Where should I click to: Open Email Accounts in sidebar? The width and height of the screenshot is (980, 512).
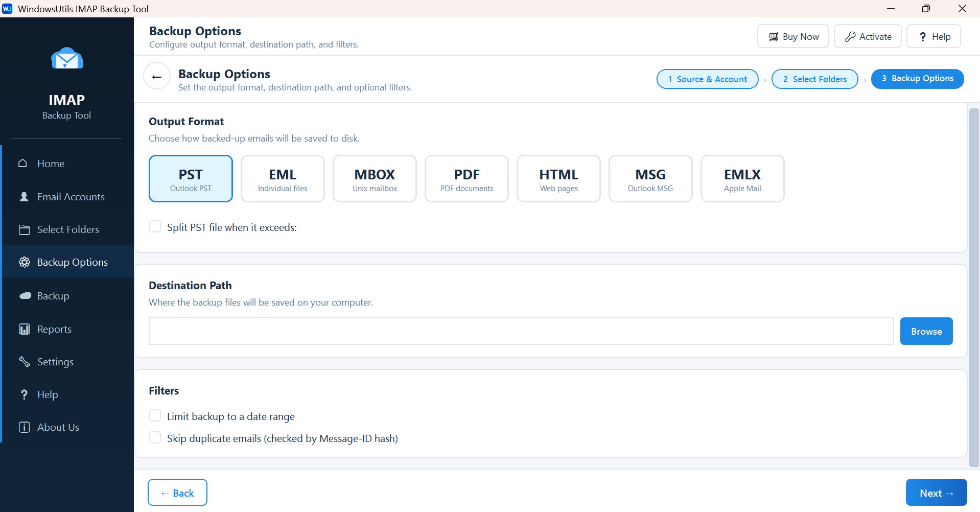(68, 197)
